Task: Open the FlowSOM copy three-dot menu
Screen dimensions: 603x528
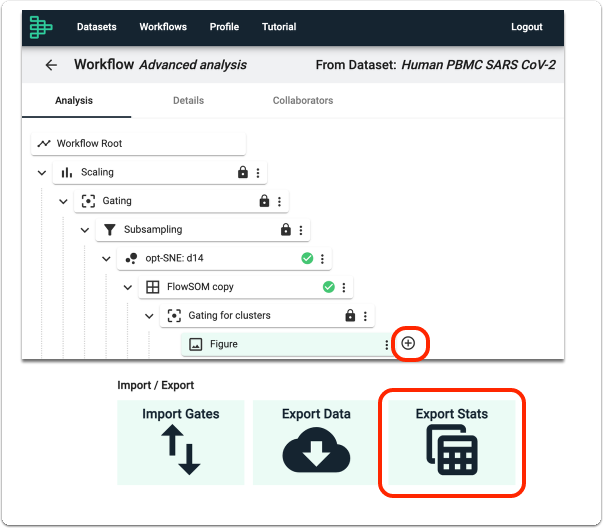Action: coord(344,287)
